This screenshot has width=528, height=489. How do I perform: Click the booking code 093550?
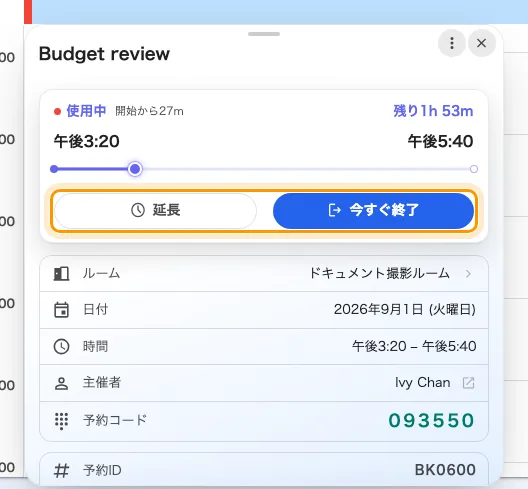tap(431, 420)
